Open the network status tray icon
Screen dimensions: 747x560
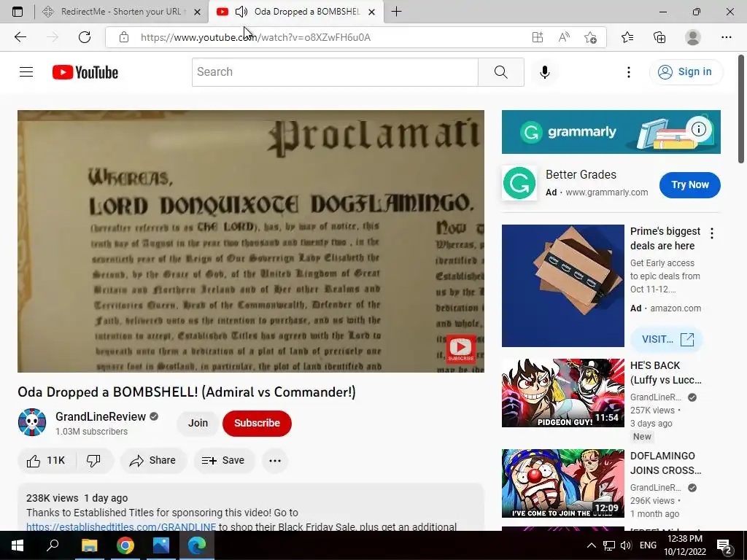coord(609,545)
